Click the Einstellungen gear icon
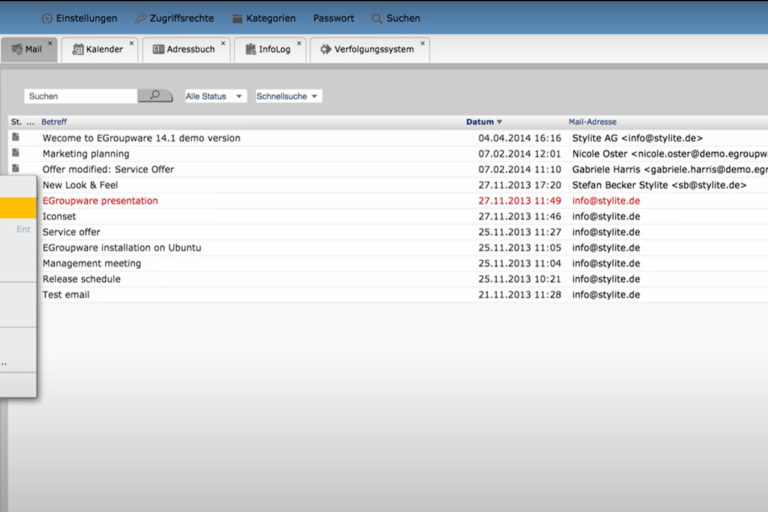This screenshot has width=768, height=512. (x=47, y=18)
